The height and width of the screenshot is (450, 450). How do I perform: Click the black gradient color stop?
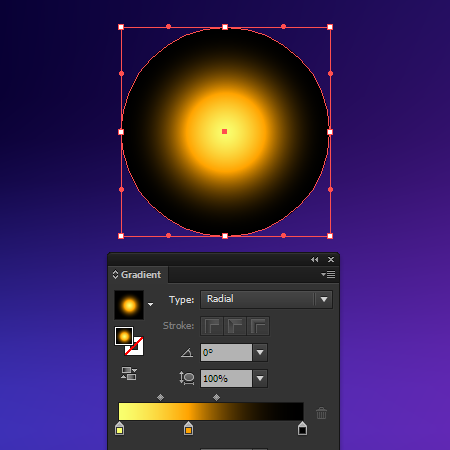tap(302, 429)
